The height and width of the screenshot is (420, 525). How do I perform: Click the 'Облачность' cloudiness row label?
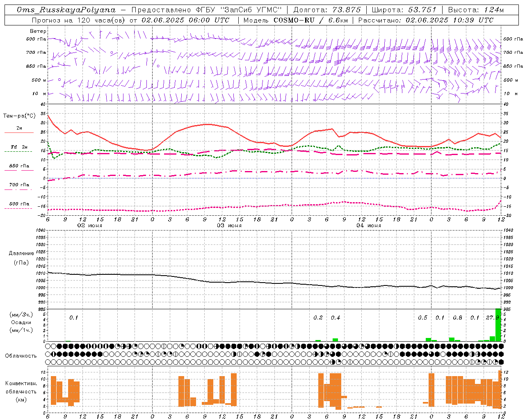[x=21, y=356]
